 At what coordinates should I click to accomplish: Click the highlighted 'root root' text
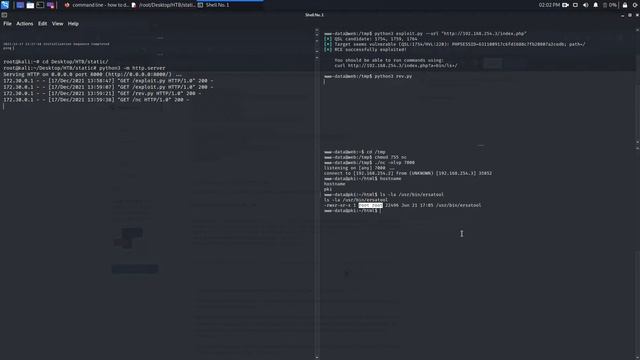371,205
